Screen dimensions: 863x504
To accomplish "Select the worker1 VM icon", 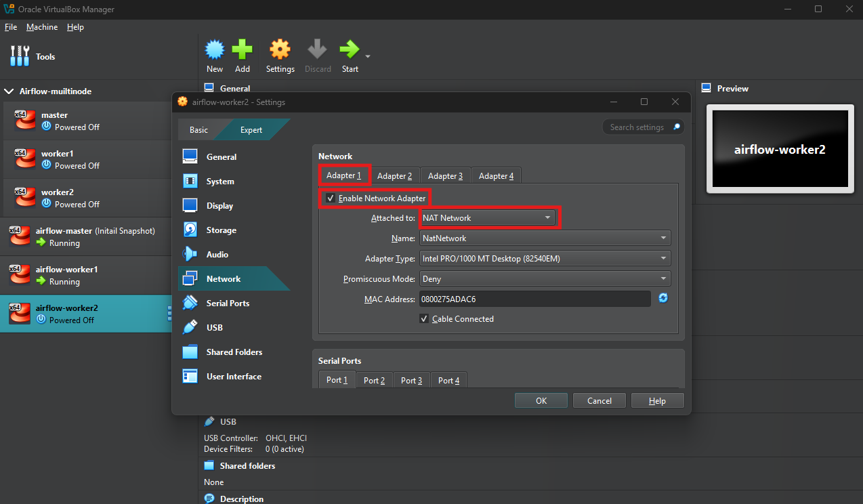I will pos(25,159).
